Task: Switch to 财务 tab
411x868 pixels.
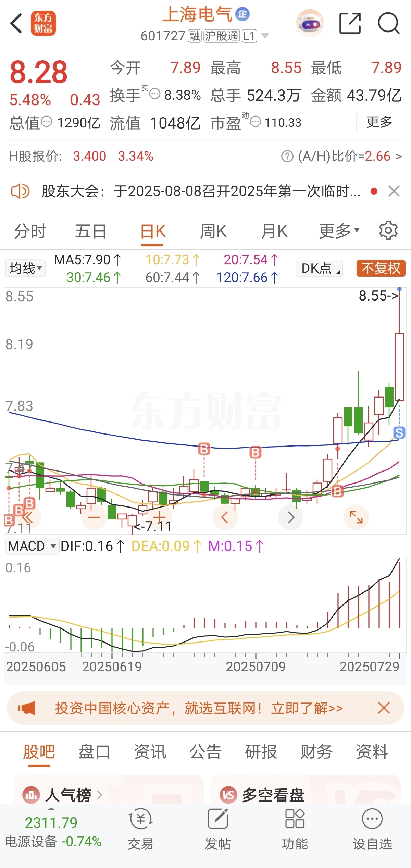Action: click(316, 752)
